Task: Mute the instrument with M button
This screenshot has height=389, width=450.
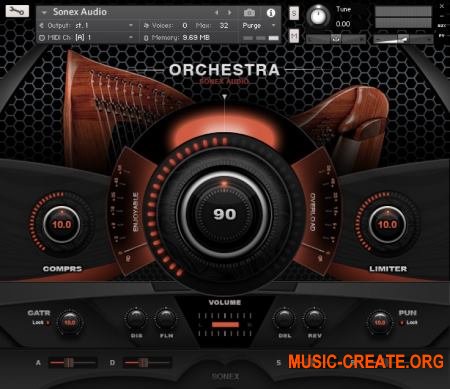Action: click(294, 36)
